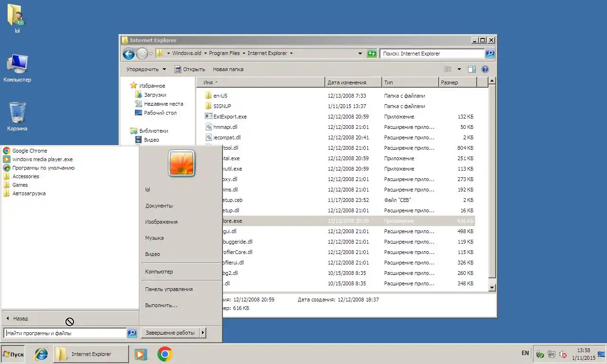Click Завершение работы shutdown button
Screen dimensions: 607x364
pyautogui.click(x=170, y=333)
